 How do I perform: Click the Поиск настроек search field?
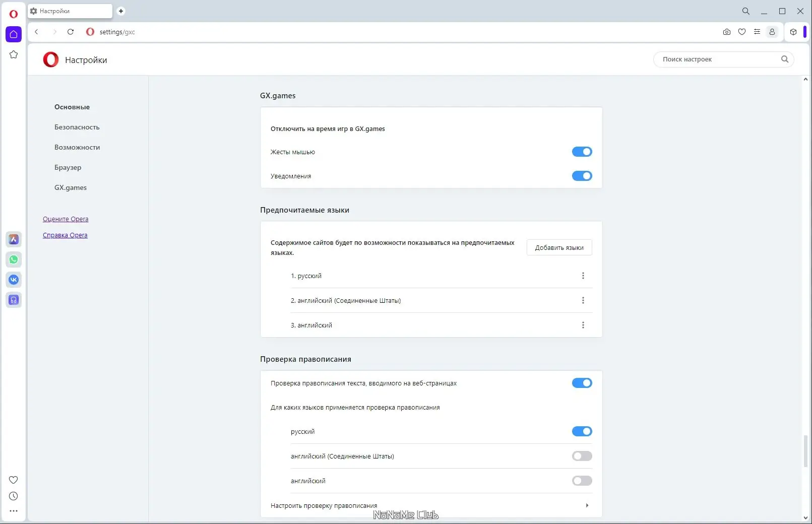[718, 59]
